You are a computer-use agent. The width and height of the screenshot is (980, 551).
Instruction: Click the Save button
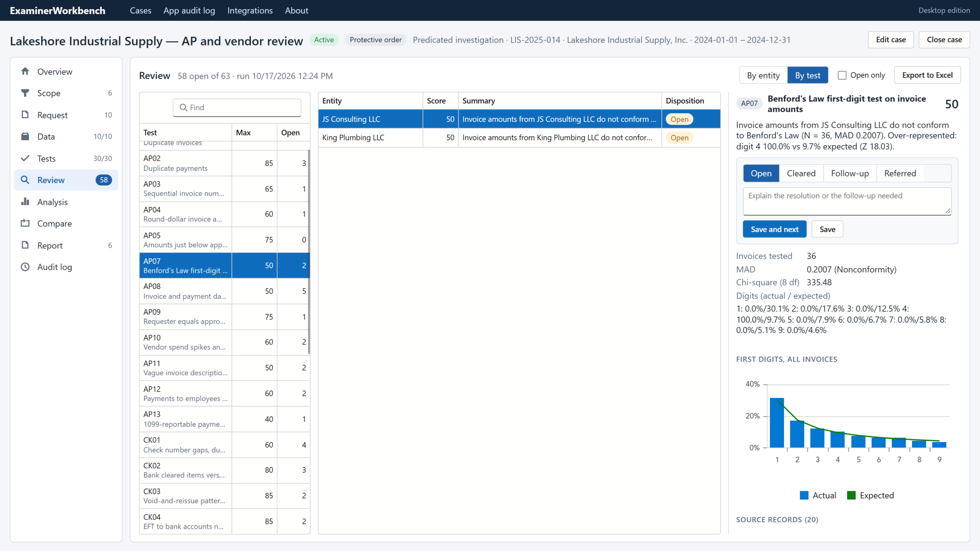coord(827,229)
